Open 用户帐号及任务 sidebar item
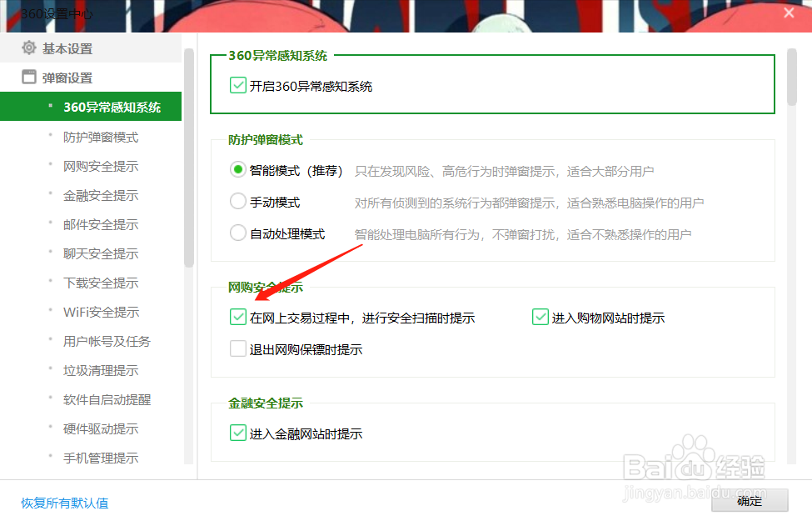 pyautogui.click(x=107, y=341)
